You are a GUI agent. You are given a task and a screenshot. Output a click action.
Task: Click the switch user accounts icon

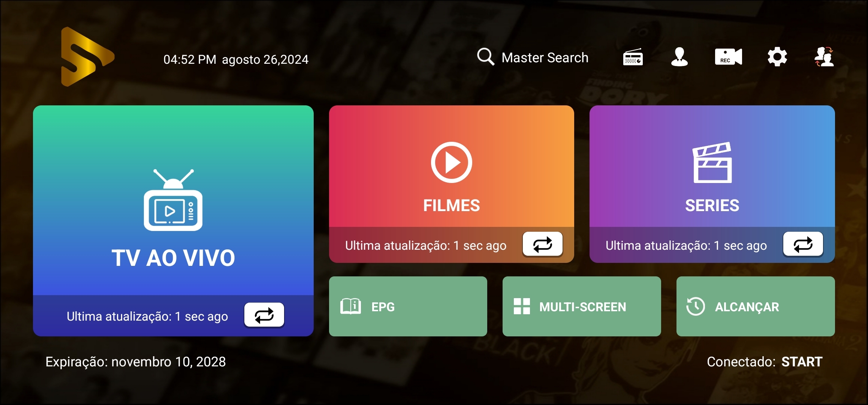click(824, 57)
